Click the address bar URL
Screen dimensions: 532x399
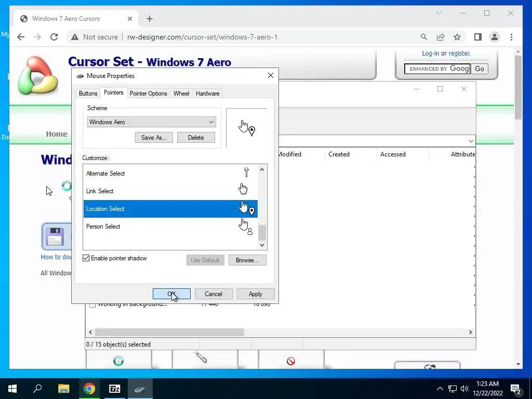202,37
